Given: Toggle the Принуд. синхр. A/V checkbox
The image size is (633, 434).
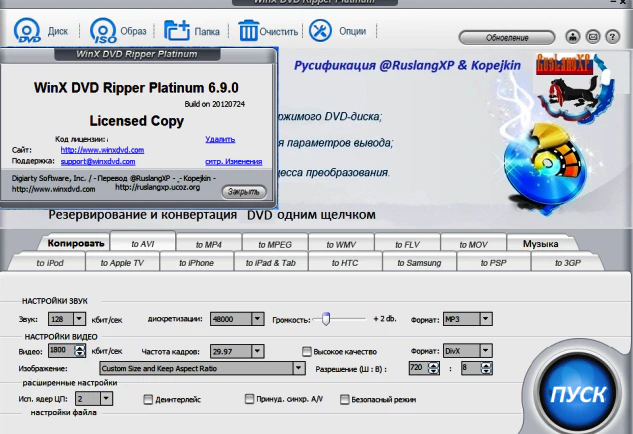Looking at the screenshot, I should 249,399.
